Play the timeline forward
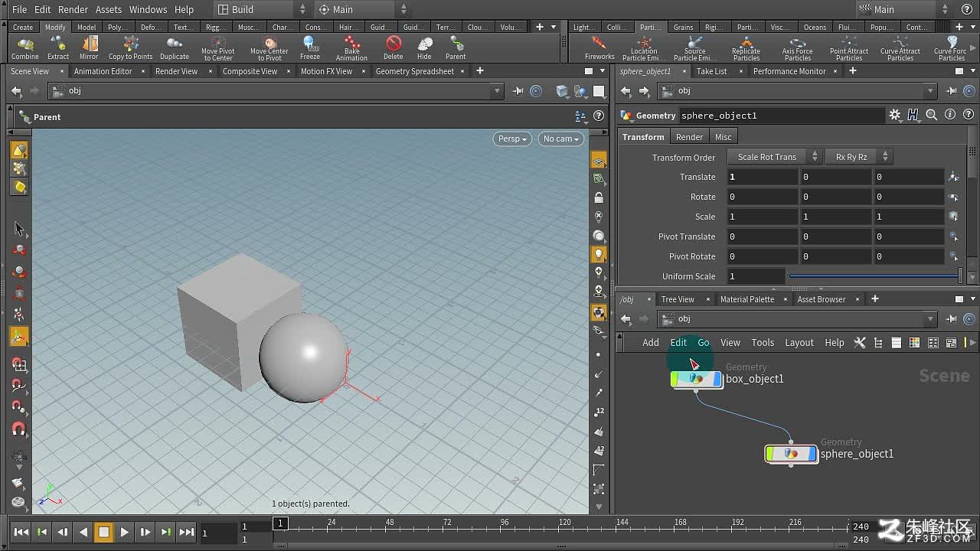Screen dimensions: 980x551 click(125, 532)
